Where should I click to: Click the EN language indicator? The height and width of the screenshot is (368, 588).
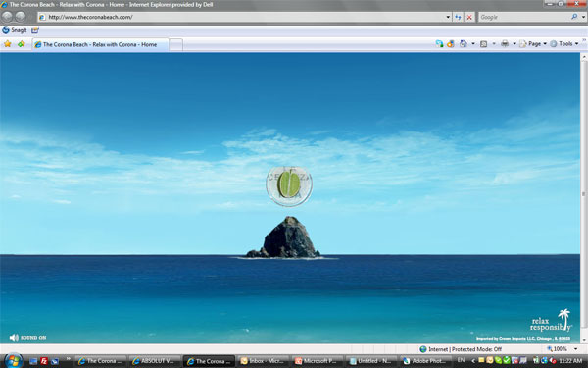[461, 360]
